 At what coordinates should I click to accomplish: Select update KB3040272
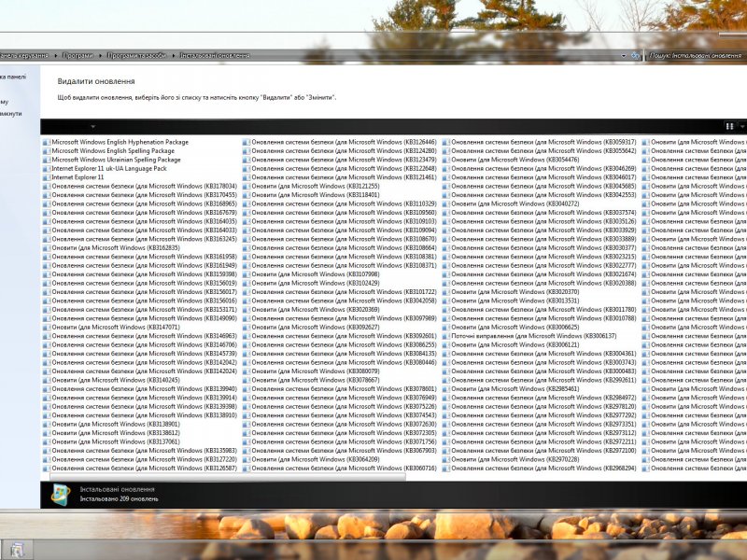515,203
